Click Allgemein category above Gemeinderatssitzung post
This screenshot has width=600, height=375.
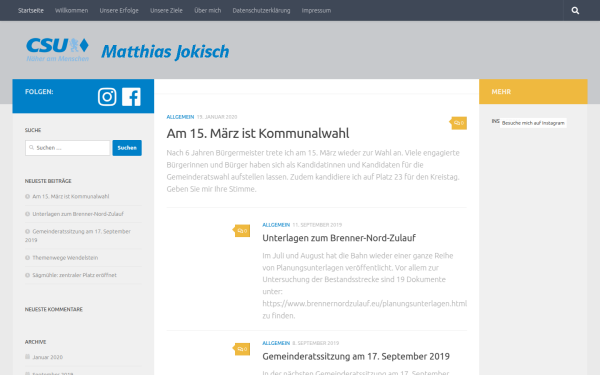[x=276, y=343]
